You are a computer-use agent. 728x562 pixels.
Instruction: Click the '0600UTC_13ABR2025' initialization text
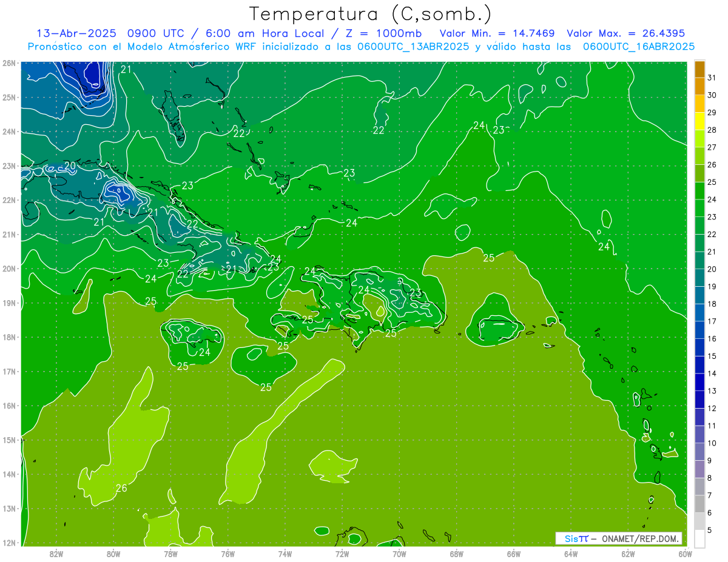pos(413,47)
